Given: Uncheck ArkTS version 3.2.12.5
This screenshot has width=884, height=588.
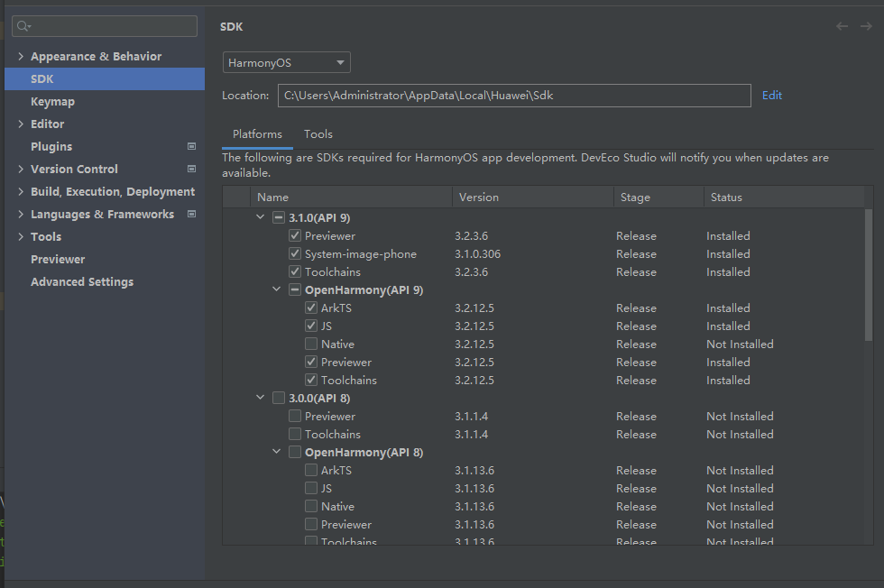Looking at the screenshot, I should [x=311, y=308].
